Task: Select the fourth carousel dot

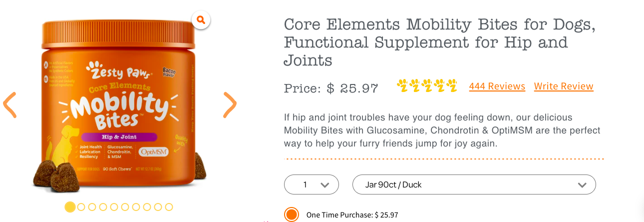Action: pyautogui.click(x=103, y=207)
